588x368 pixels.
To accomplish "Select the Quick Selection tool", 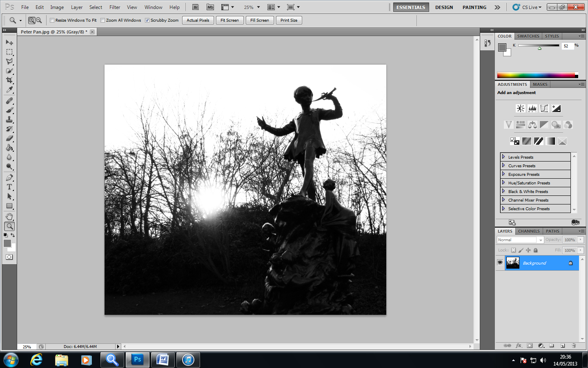I will coord(9,71).
